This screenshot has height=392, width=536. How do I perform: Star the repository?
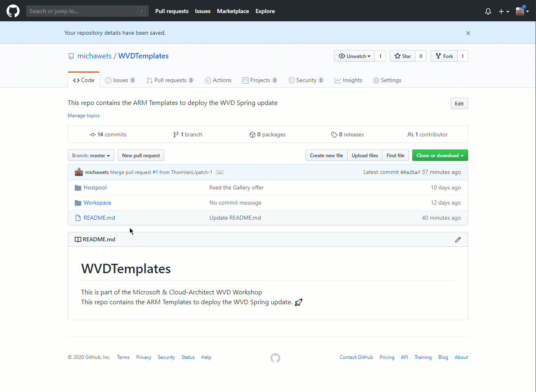(402, 56)
